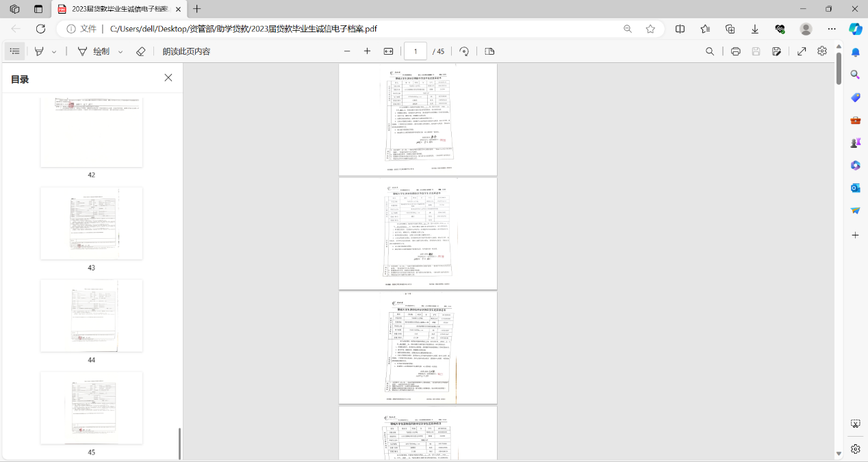Zoom in with the plus icon
Screen dimensions: 868x462
[367, 51]
